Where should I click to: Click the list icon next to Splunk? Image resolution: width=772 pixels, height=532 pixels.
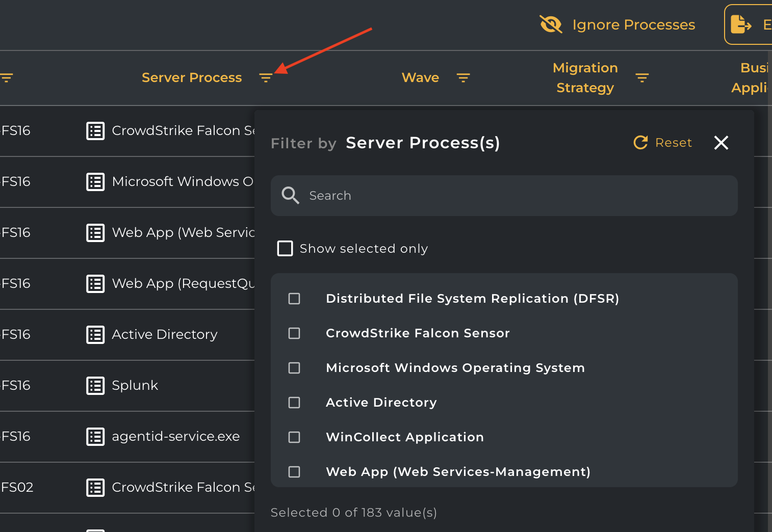95,386
